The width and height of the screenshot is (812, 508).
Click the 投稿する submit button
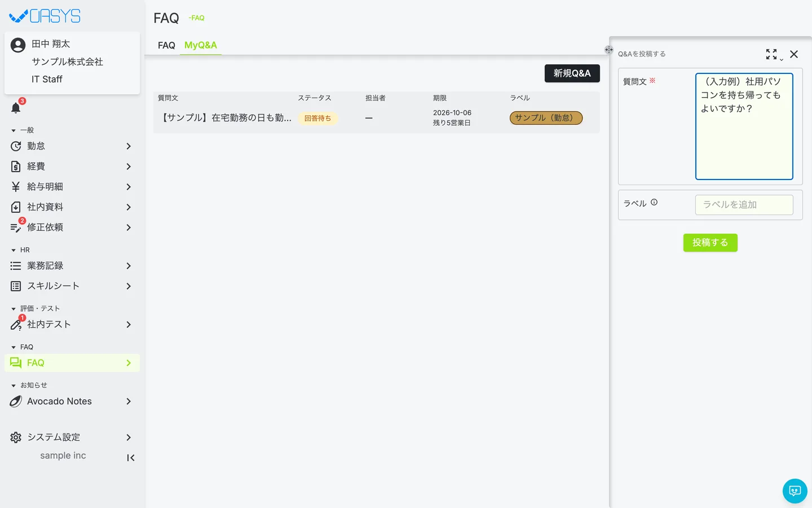[710, 243]
